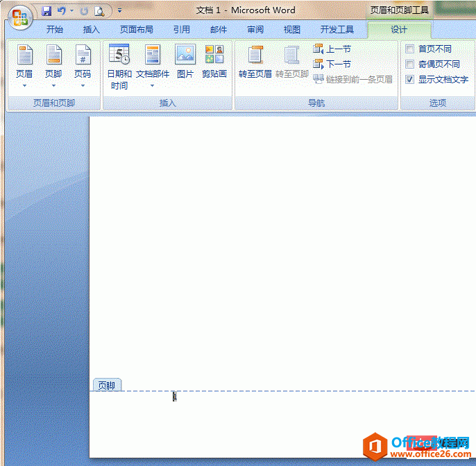The image size is (476, 466).
Task: Switch to the 插入 tab
Action: (91, 29)
